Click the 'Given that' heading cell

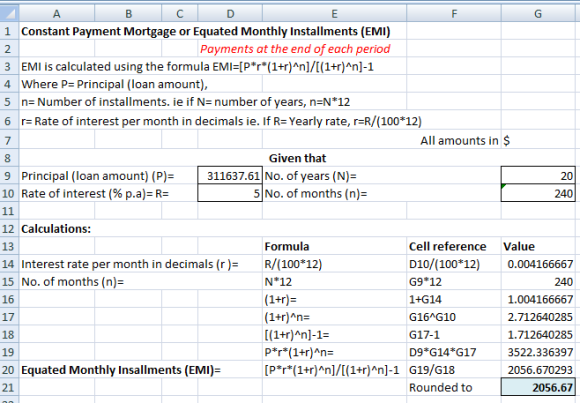pyautogui.click(x=297, y=158)
